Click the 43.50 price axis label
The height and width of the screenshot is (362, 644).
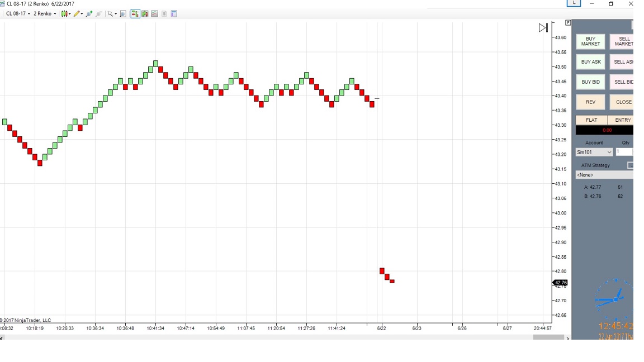click(561, 67)
